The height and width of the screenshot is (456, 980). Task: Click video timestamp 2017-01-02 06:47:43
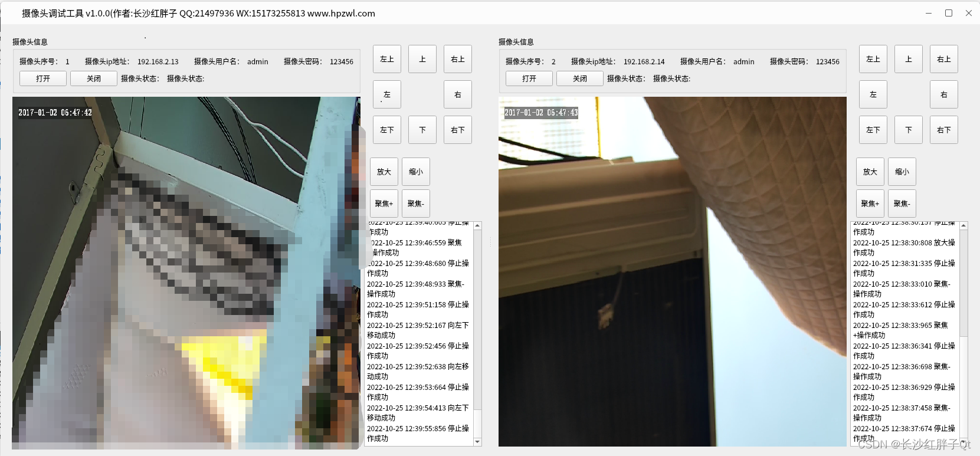pyautogui.click(x=541, y=113)
